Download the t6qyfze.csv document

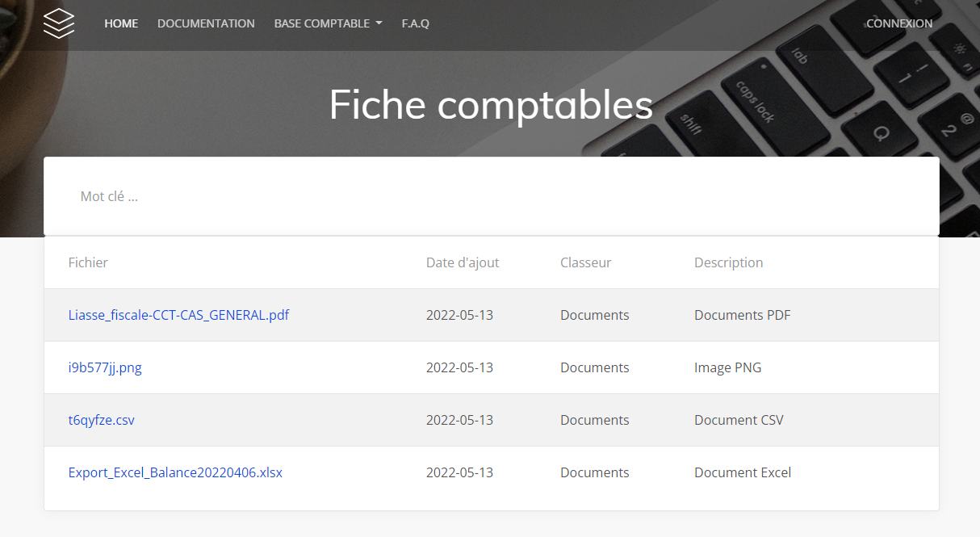pos(102,420)
